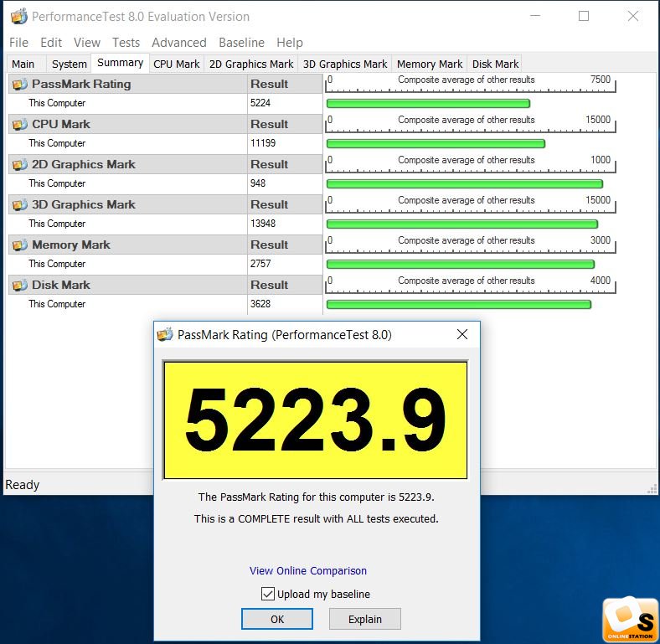Switch to the CPU Mark tab

pos(177,64)
